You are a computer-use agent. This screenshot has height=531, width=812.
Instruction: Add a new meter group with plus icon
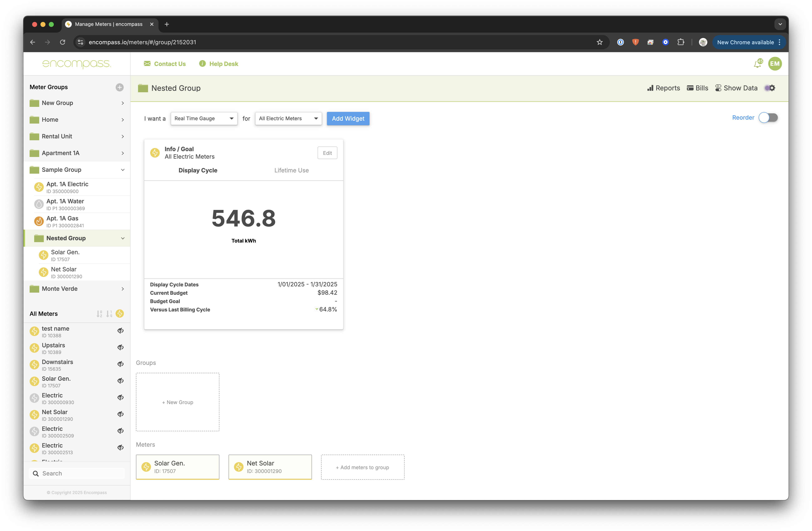119,87
